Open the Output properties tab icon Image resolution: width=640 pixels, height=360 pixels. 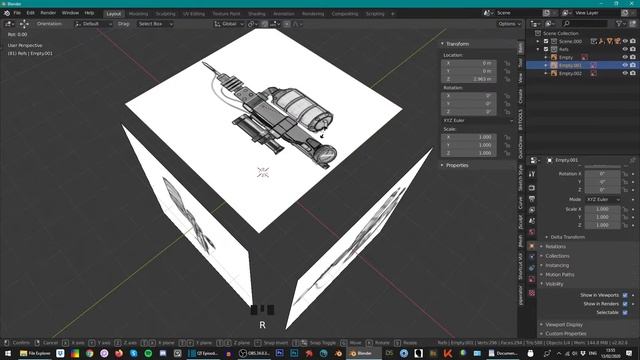(531, 199)
